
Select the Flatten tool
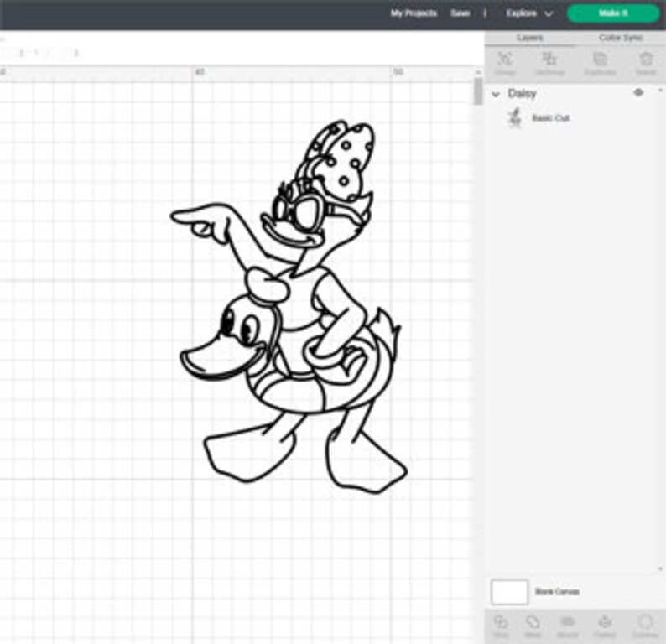pyautogui.click(x=604, y=625)
